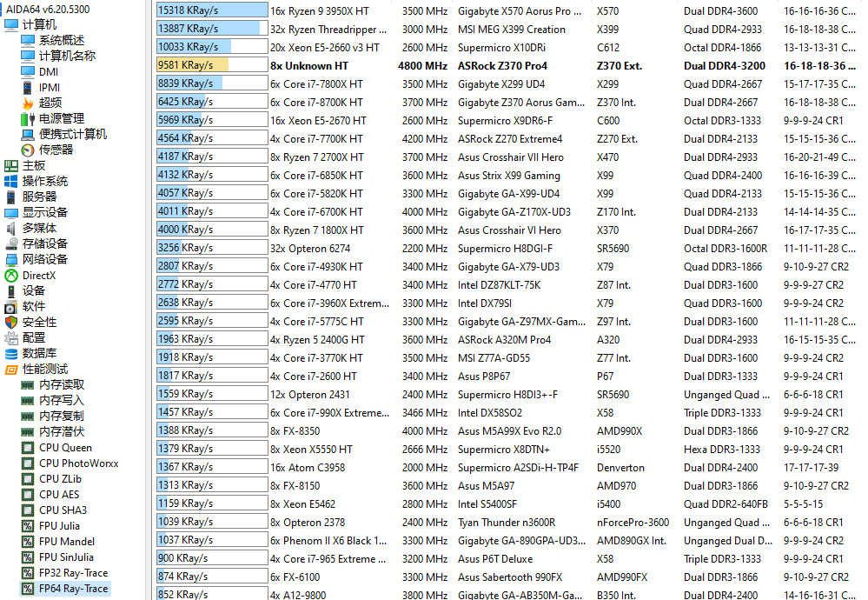The image size is (868, 600).
Task: Select the 显示设备 display icon
Action: click(x=11, y=213)
